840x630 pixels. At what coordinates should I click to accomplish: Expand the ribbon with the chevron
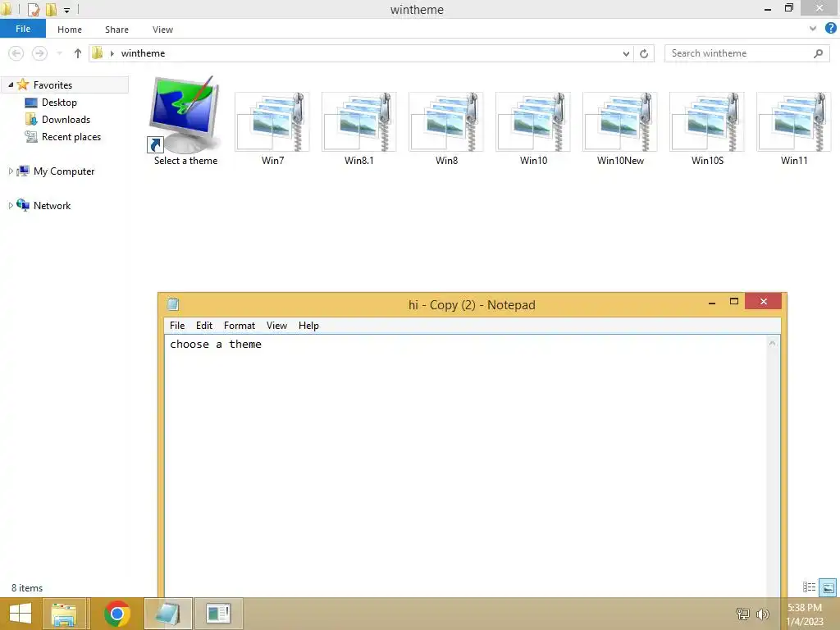813,29
